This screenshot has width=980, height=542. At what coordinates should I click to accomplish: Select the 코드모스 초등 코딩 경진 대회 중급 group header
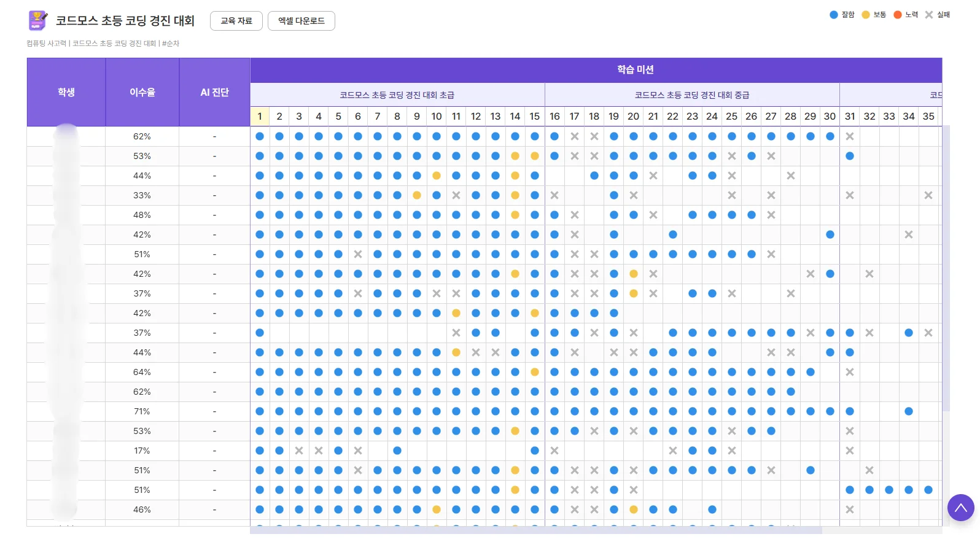[x=692, y=95]
